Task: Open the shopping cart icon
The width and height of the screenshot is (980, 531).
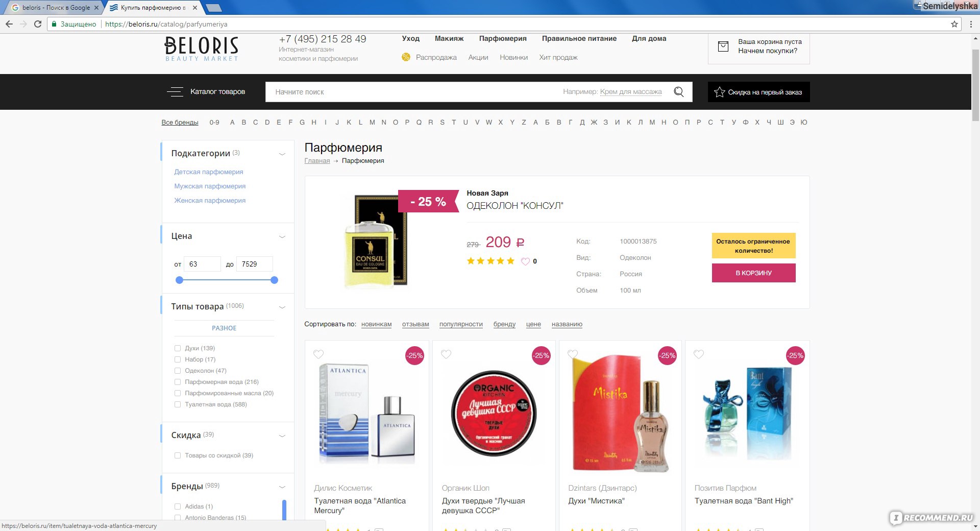Action: pos(723,46)
